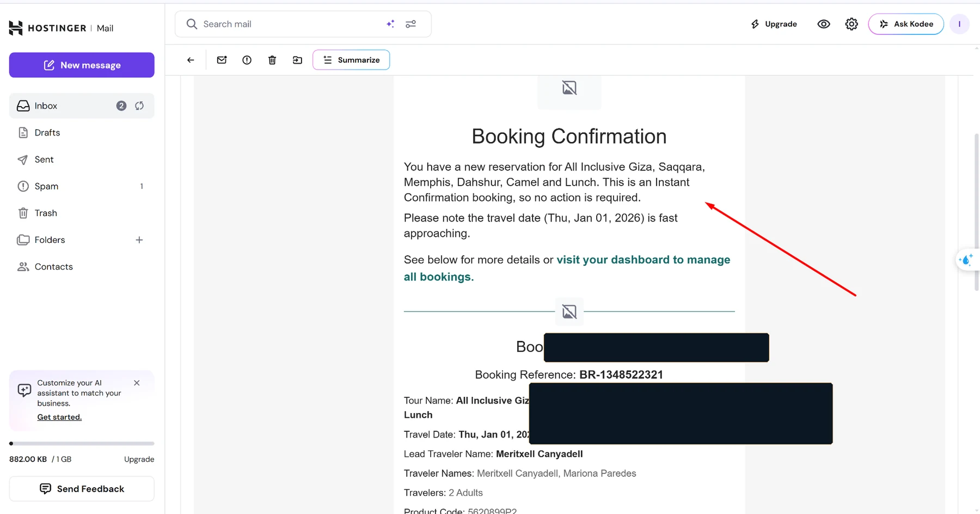Move email to folder icon
The height and width of the screenshot is (514, 980).
(297, 60)
